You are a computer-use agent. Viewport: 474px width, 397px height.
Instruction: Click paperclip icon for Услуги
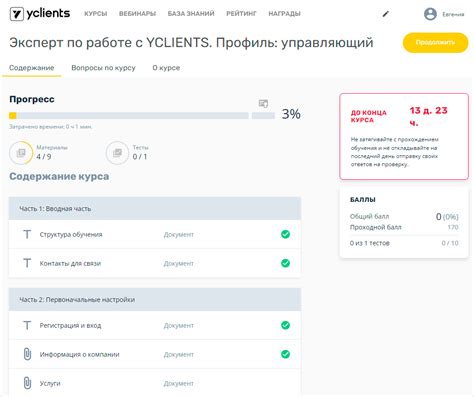(x=27, y=383)
